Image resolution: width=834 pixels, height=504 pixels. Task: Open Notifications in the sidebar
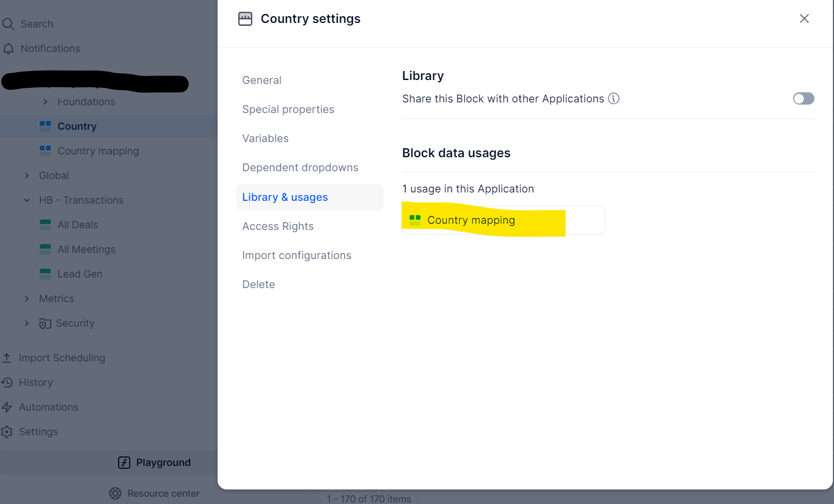click(50, 49)
